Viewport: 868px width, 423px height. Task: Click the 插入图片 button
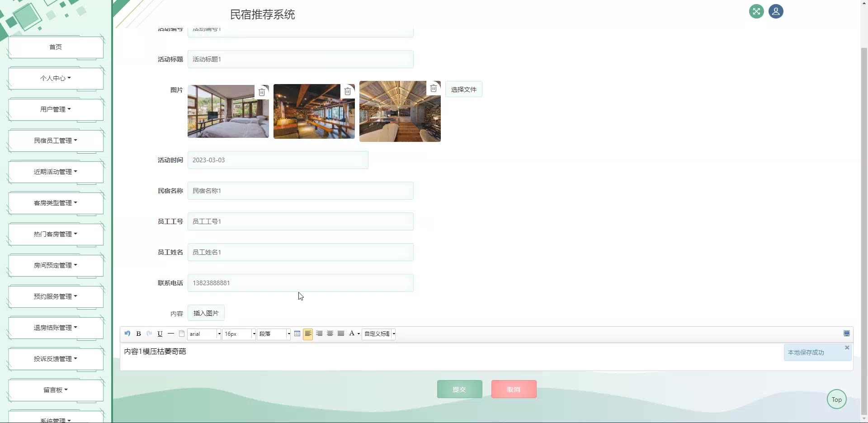pos(206,313)
